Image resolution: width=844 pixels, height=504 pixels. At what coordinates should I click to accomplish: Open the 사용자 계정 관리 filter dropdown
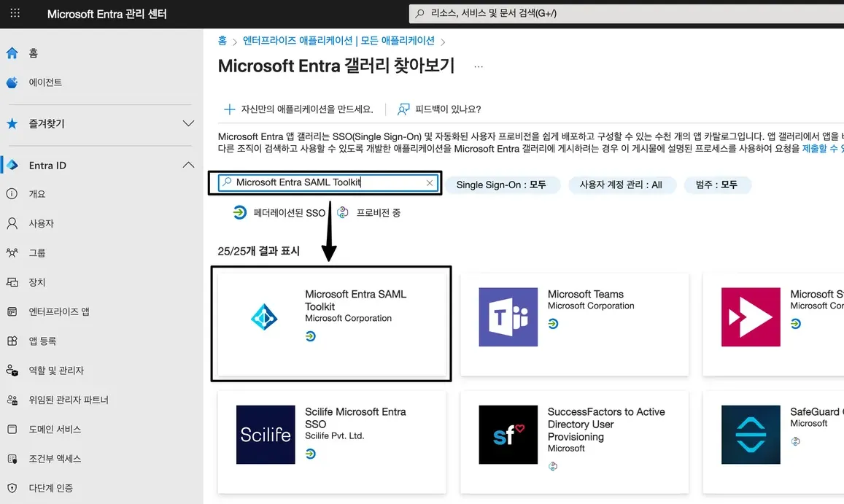tap(621, 185)
